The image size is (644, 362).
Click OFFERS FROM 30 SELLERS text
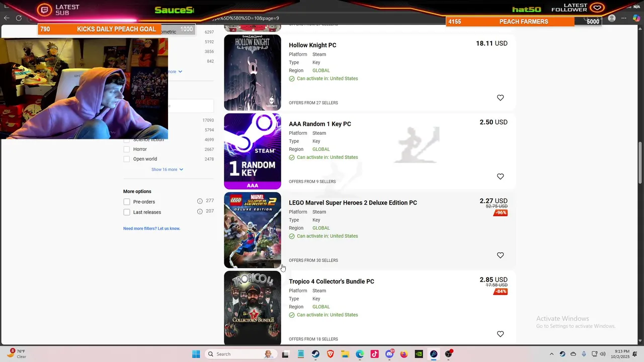(x=313, y=260)
